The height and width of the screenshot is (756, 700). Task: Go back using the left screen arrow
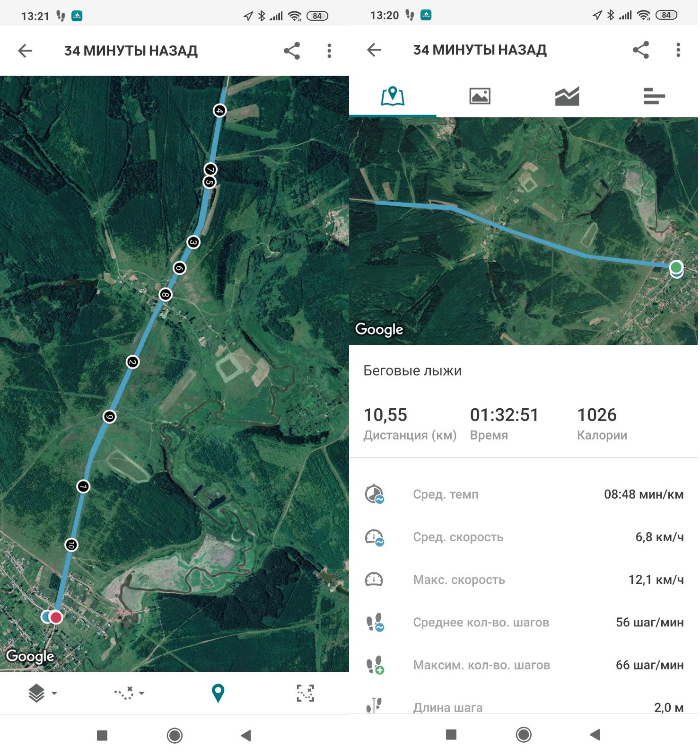click(x=25, y=51)
